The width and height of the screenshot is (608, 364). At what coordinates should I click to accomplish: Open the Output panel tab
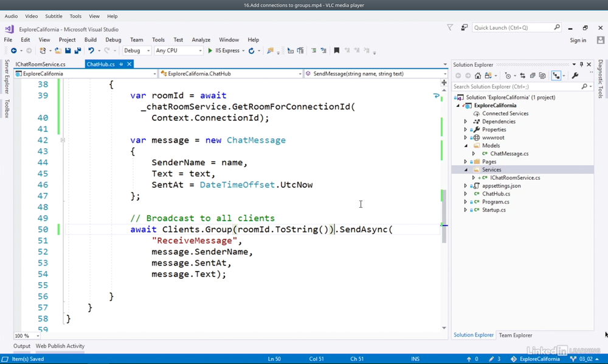click(22, 346)
